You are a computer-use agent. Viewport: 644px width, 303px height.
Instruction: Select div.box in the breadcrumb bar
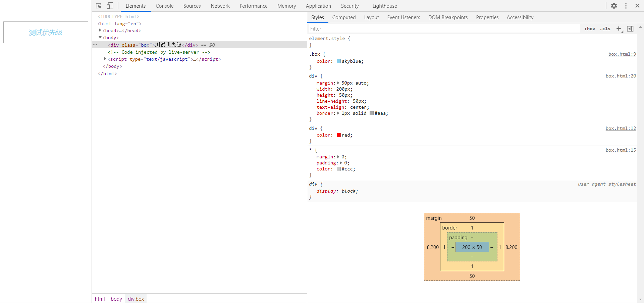[136, 299]
